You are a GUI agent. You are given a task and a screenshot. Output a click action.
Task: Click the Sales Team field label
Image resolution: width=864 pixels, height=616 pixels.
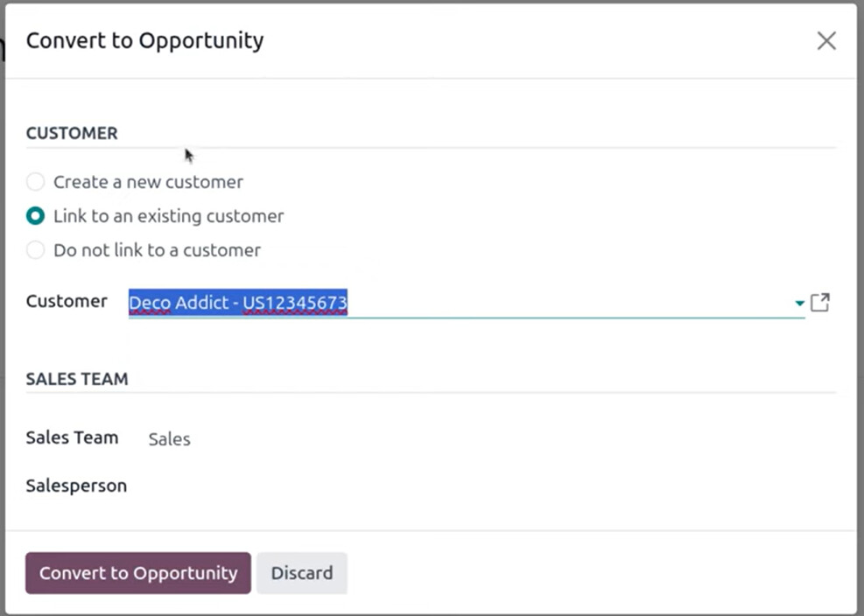click(x=72, y=437)
